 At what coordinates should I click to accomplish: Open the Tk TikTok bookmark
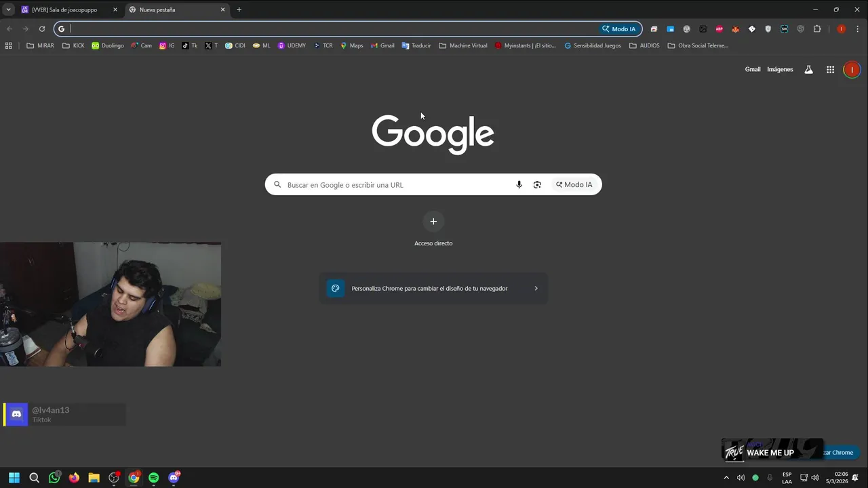click(190, 45)
